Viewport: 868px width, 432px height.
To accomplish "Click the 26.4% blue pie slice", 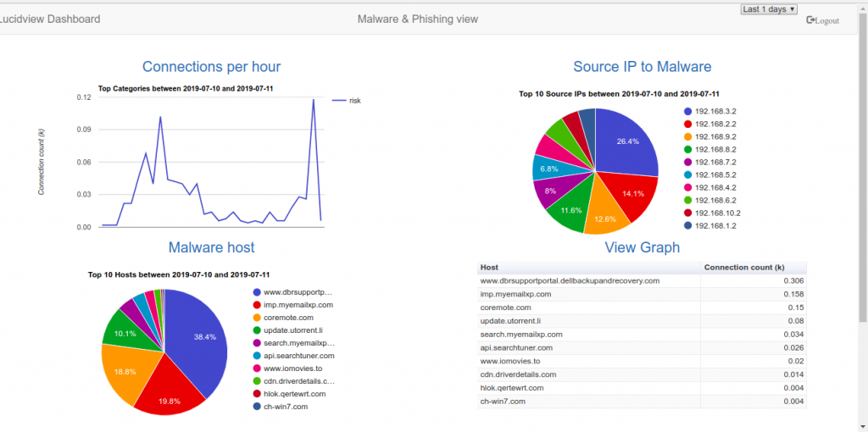I will point(626,141).
